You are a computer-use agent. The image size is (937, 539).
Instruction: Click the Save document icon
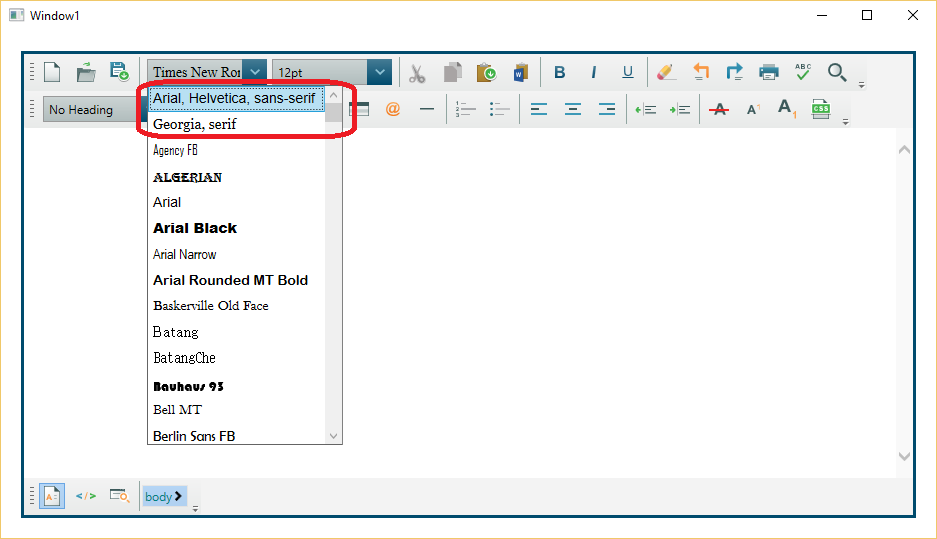(119, 72)
